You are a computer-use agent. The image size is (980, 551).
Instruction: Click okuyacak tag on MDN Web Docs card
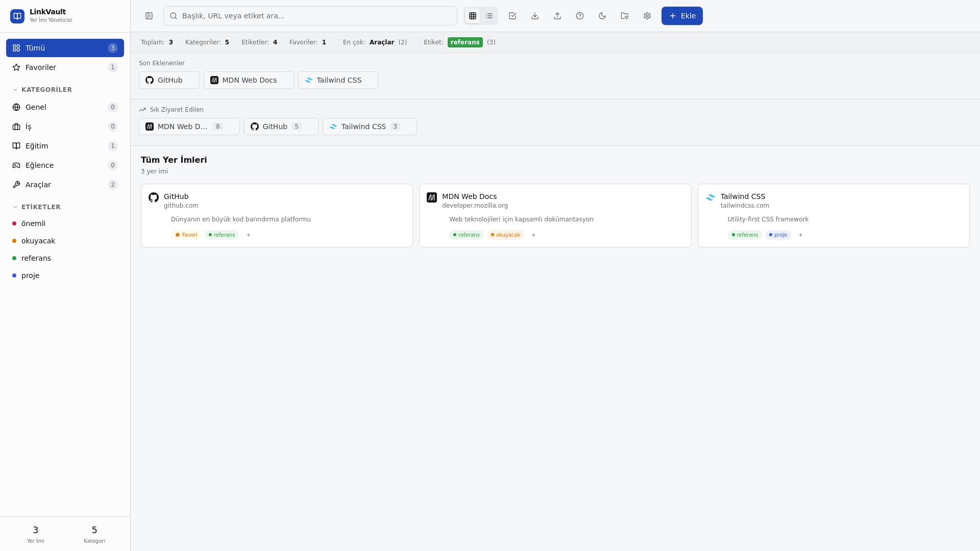coord(505,235)
